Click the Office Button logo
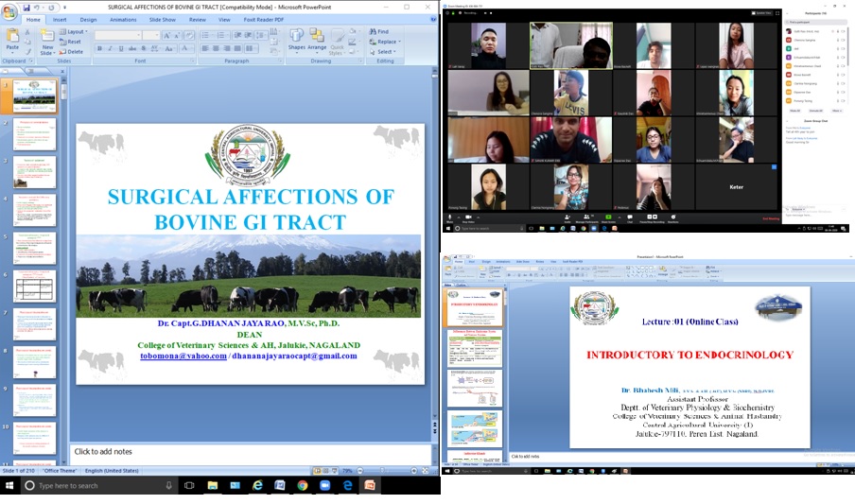 click(x=9, y=9)
